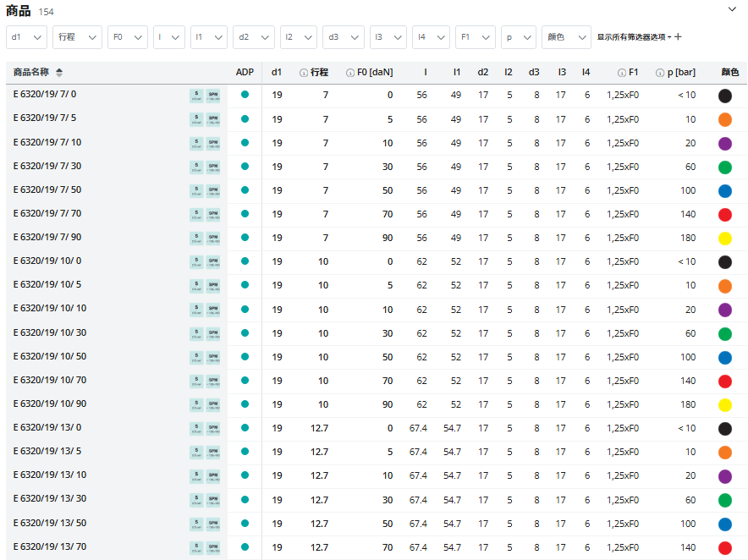Click the ADP column header
748x560 pixels.
245,73
